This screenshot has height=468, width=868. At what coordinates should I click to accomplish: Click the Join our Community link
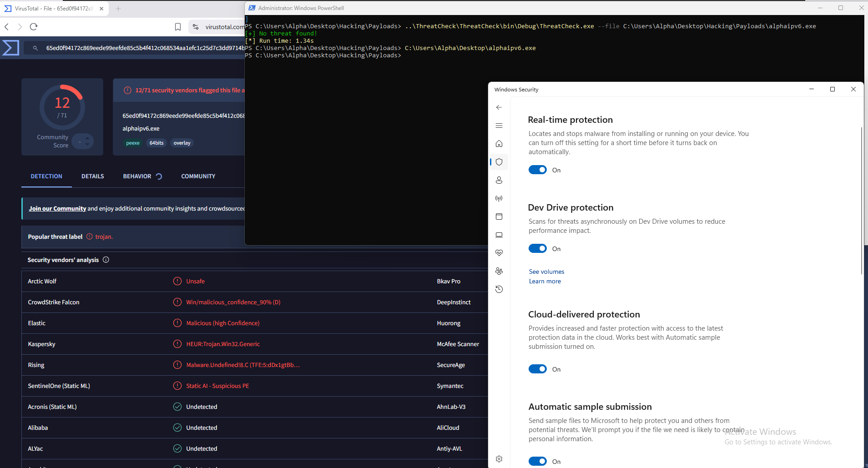57,209
